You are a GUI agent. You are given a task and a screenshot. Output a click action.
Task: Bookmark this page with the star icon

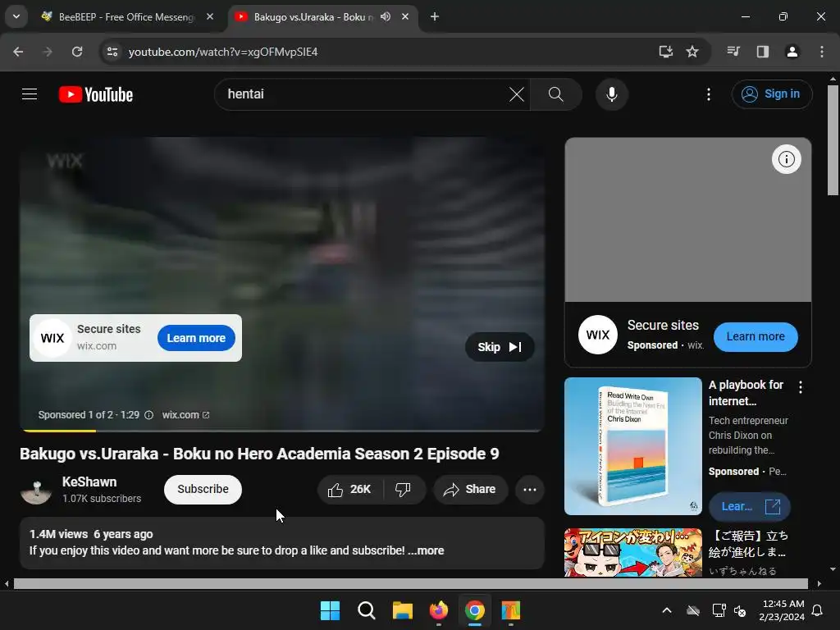pyautogui.click(x=692, y=52)
